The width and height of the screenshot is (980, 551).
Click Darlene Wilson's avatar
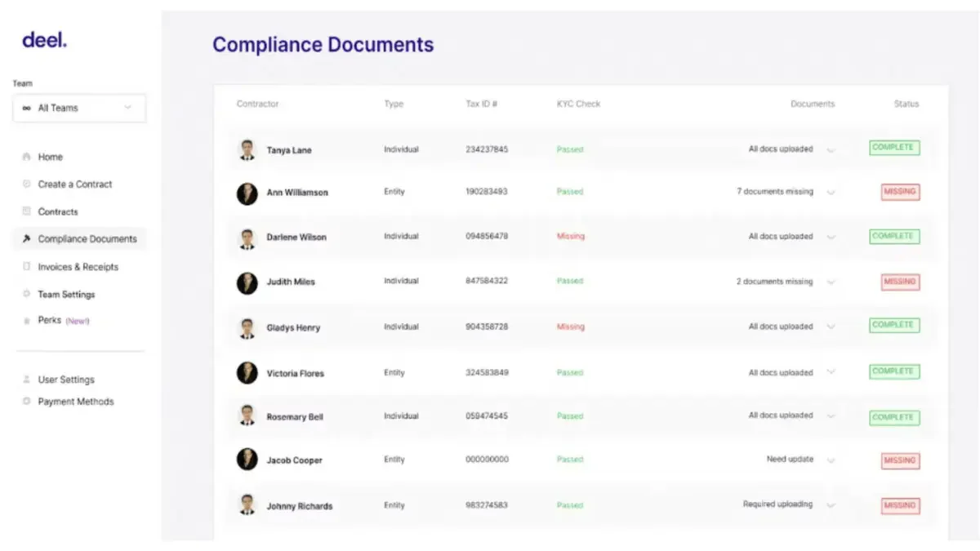pos(247,238)
